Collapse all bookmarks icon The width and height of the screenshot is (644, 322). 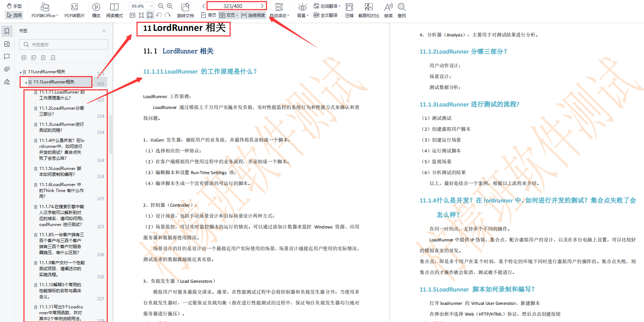point(34,58)
